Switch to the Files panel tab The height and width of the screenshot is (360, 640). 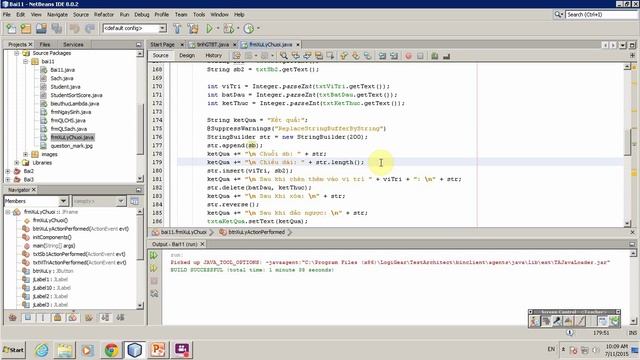[45, 44]
